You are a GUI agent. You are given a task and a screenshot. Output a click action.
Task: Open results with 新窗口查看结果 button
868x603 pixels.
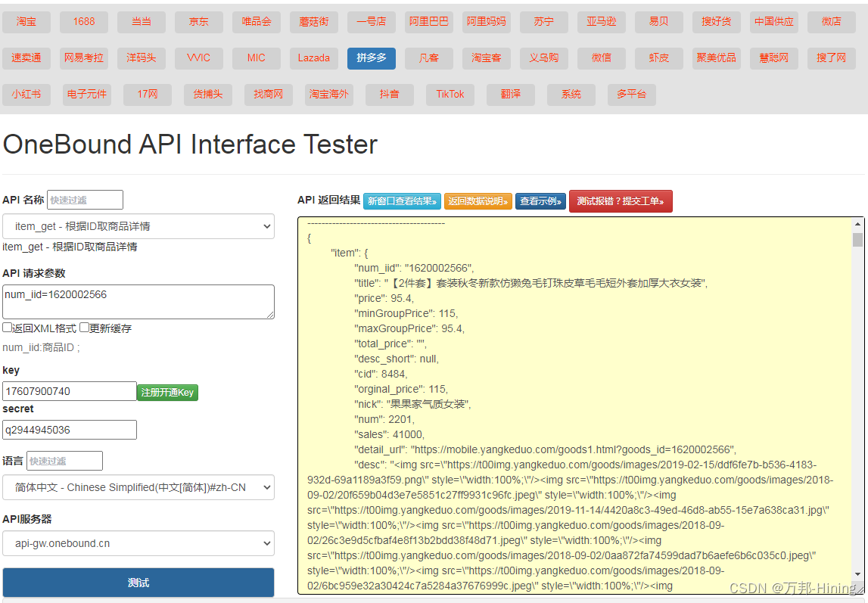402,201
